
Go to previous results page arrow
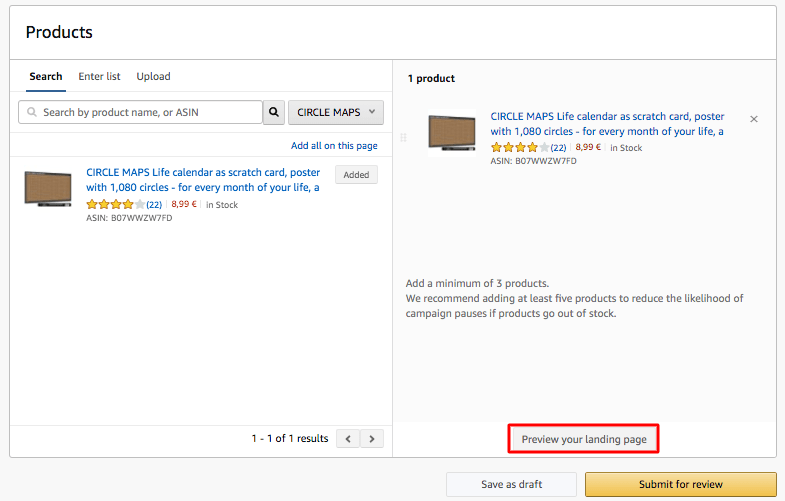pos(348,439)
